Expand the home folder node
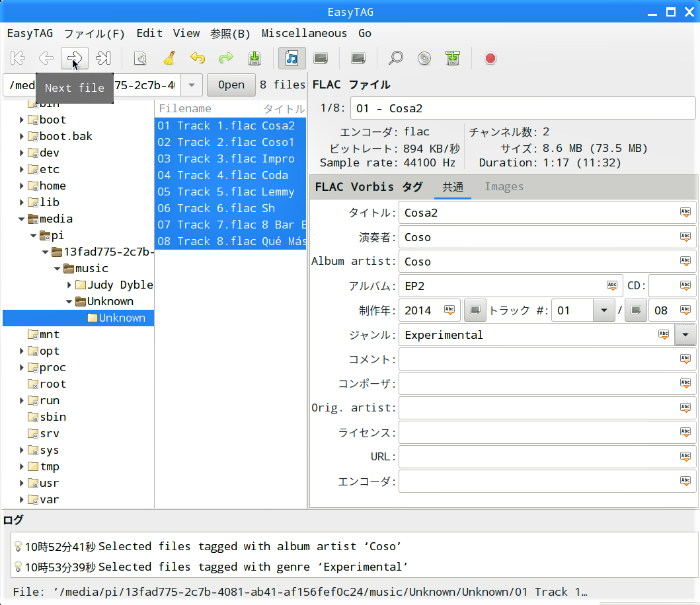This screenshot has height=605, width=700. [x=21, y=186]
